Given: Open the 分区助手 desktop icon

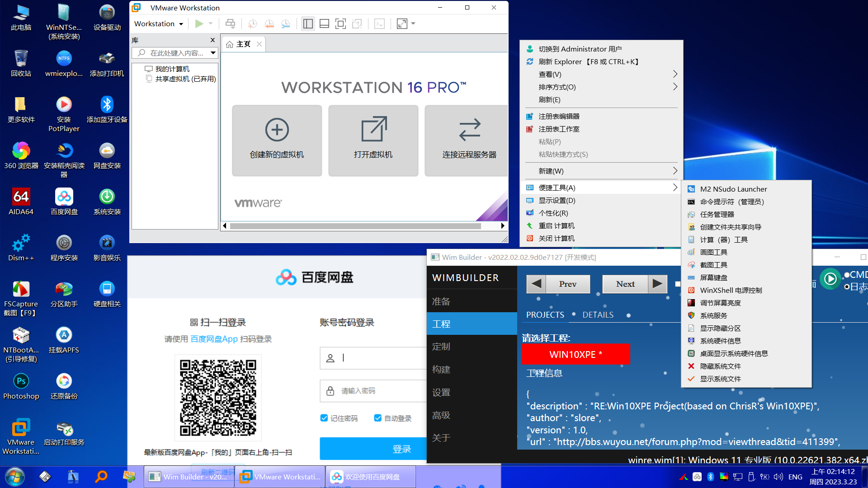Looking at the screenshot, I should (64, 294).
